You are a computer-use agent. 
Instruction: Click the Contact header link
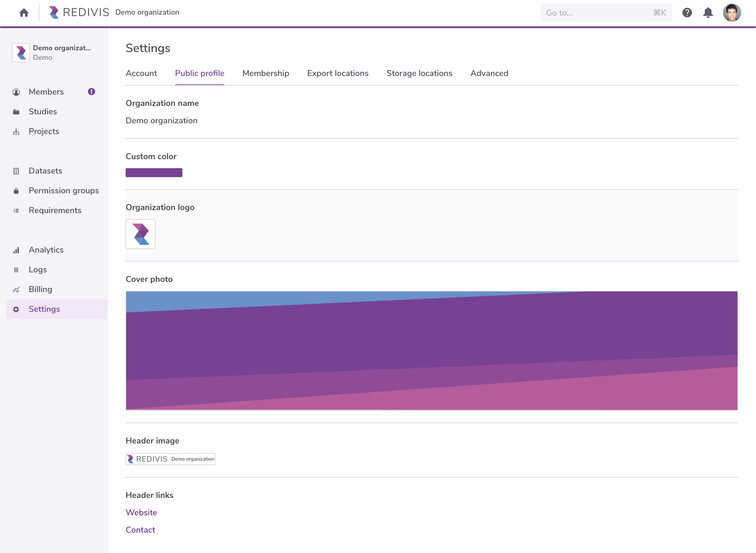tap(140, 530)
